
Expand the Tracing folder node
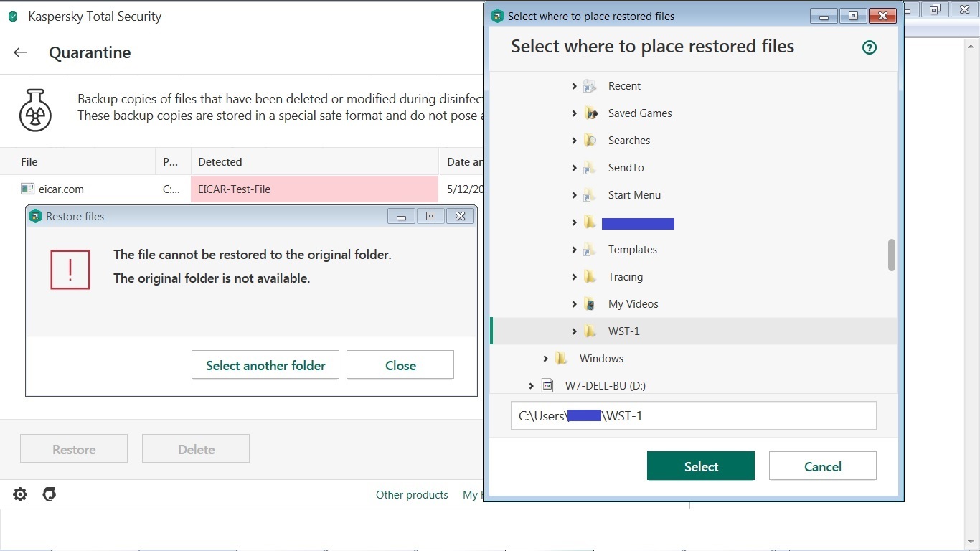pos(574,277)
